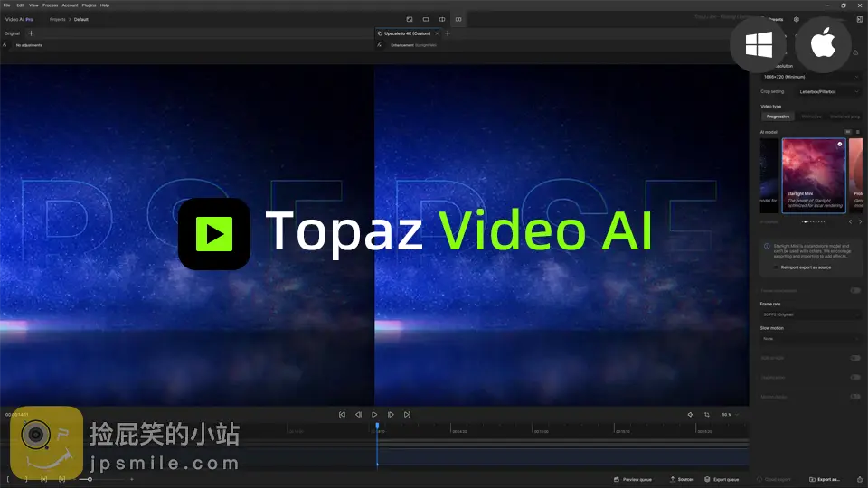Click the Projects breadcrumb link

(58, 19)
